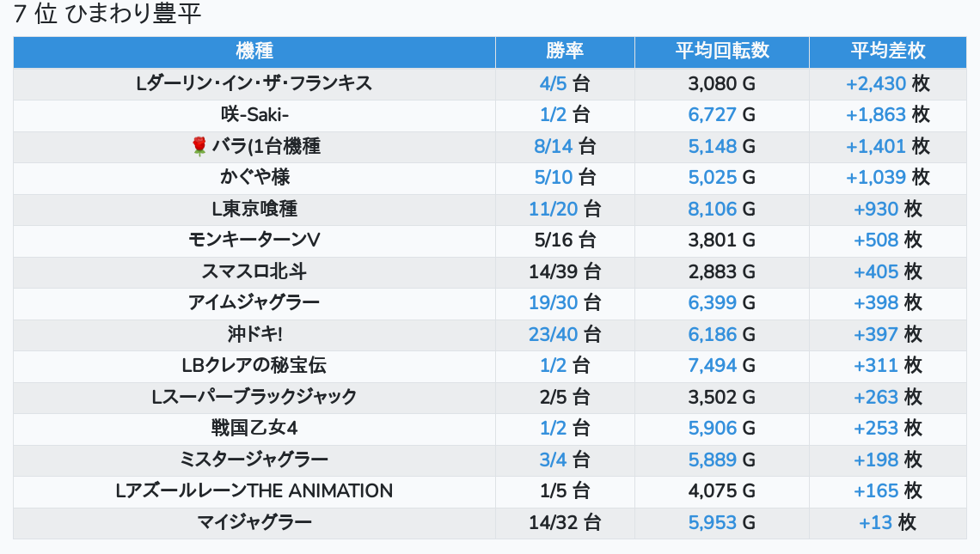Open the +508 link for モンキーターンV
Screen dimensions: 980x554
click(x=876, y=240)
